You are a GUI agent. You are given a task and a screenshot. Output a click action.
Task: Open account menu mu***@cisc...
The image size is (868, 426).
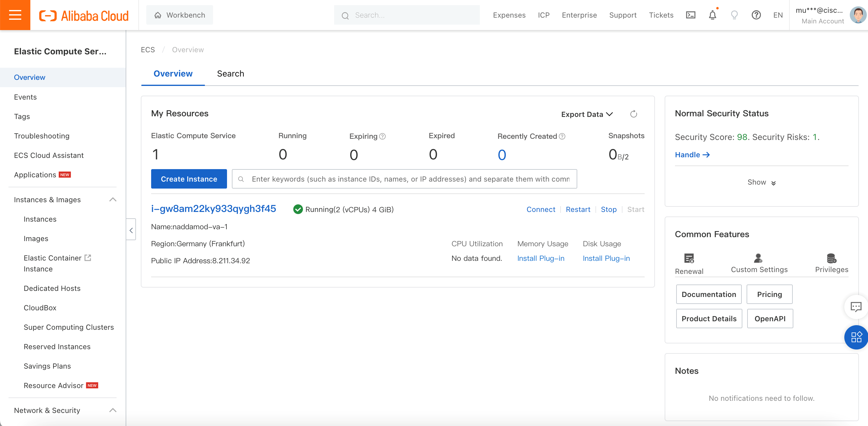819,15
